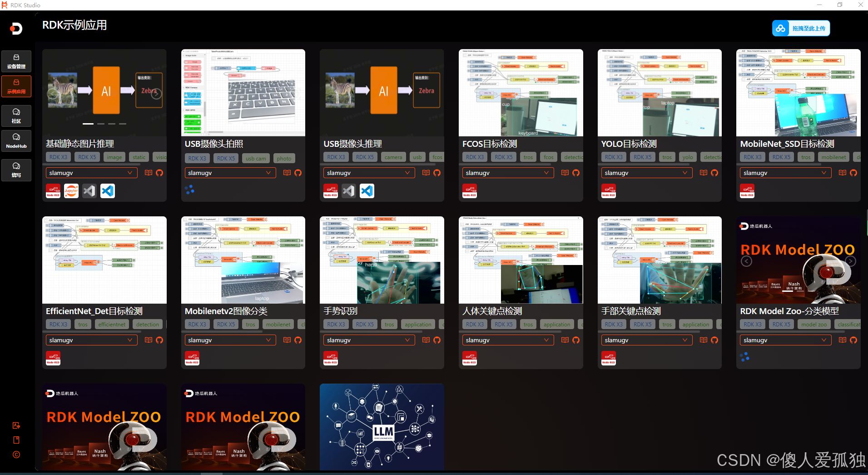The width and height of the screenshot is (868, 475).
Task: Open Node-RED for YOLO目标检测
Action: coord(609,191)
